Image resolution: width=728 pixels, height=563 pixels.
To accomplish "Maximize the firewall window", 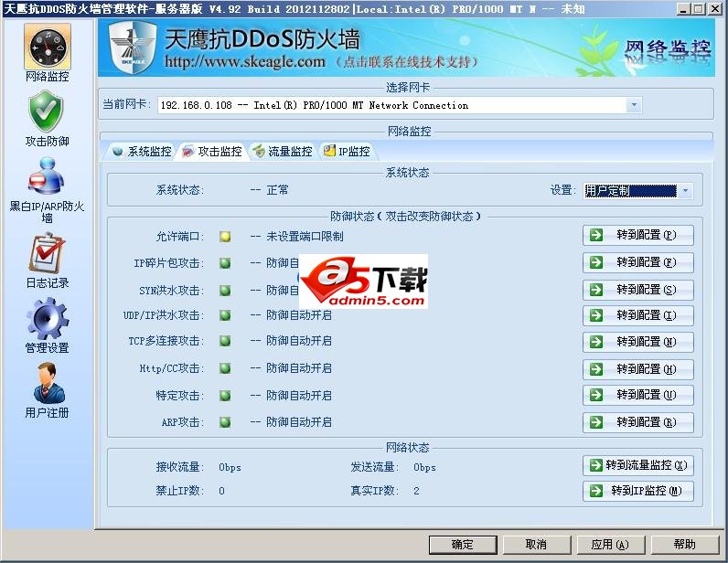I will [x=699, y=9].
